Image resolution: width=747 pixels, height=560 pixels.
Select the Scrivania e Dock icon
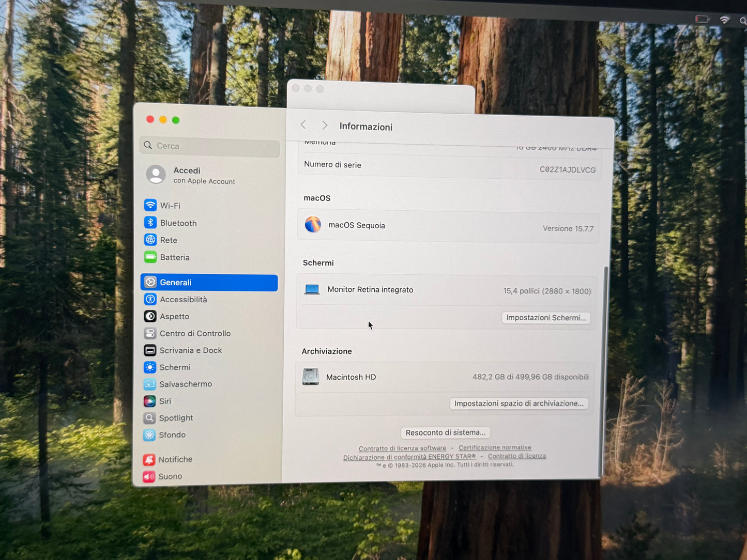click(150, 350)
